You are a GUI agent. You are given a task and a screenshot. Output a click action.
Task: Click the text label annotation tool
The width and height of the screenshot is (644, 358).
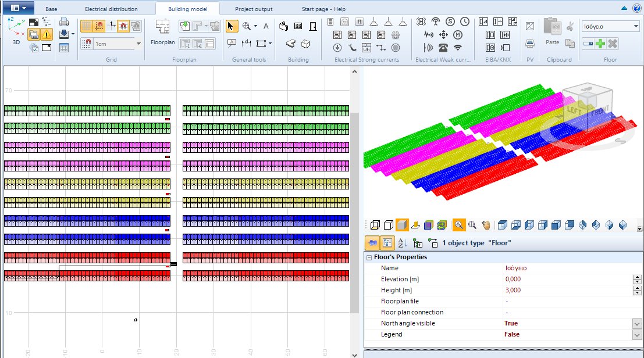(x=232, y=43)
